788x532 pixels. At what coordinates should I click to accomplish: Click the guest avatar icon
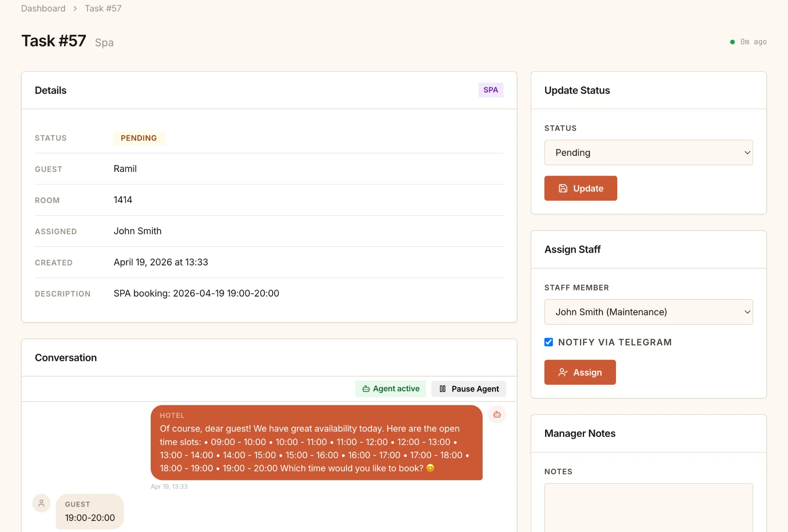(41, 503)
